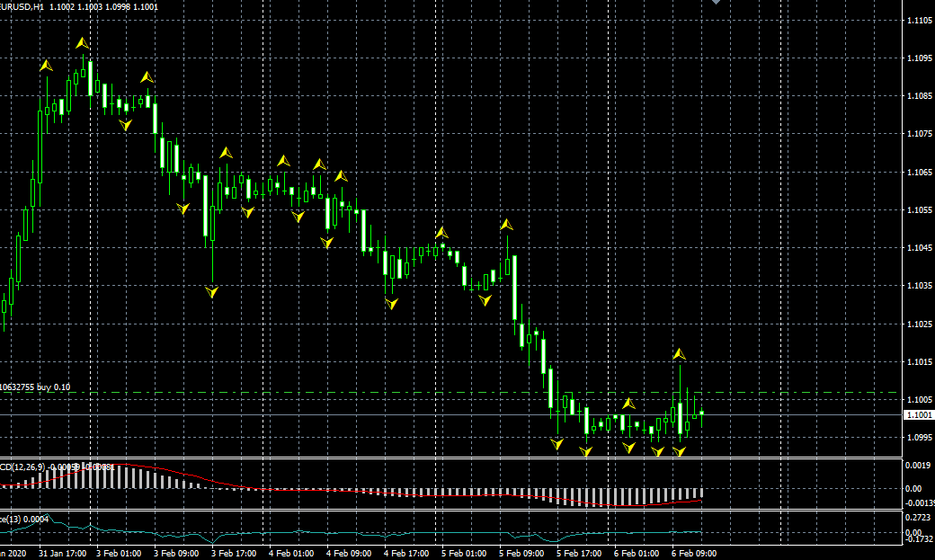Screen dimensions: 935x560
Task: Select the down fractal arrow below the 3 Feb long wick low
Action: [212, 292]
